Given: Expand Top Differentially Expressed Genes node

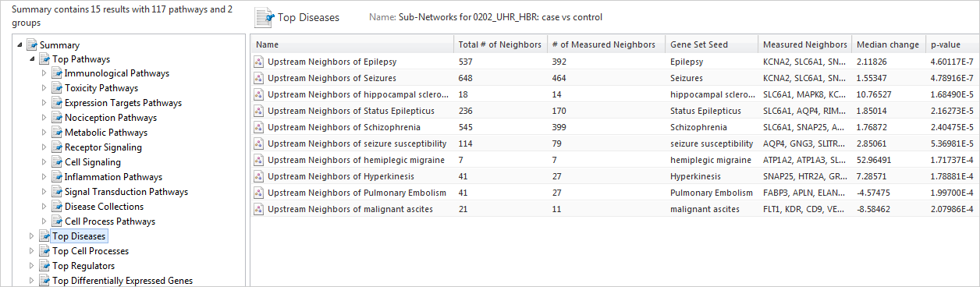Looking at the screenshot, I should point(31,281).
